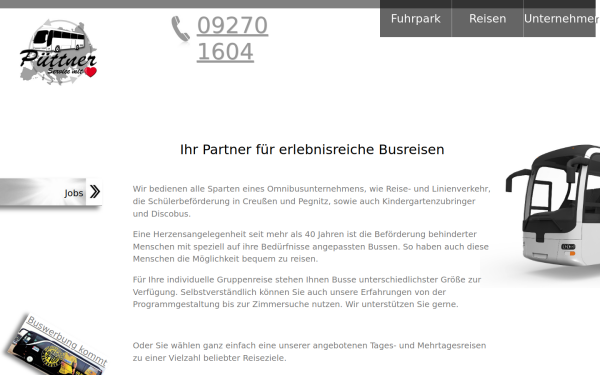Image resolution: width=600 pixels, height=375 pixels.
Task: Click the heading 'Ihr Partner für erlebnisreiche Busreisen'
Action: click(312, 150)
